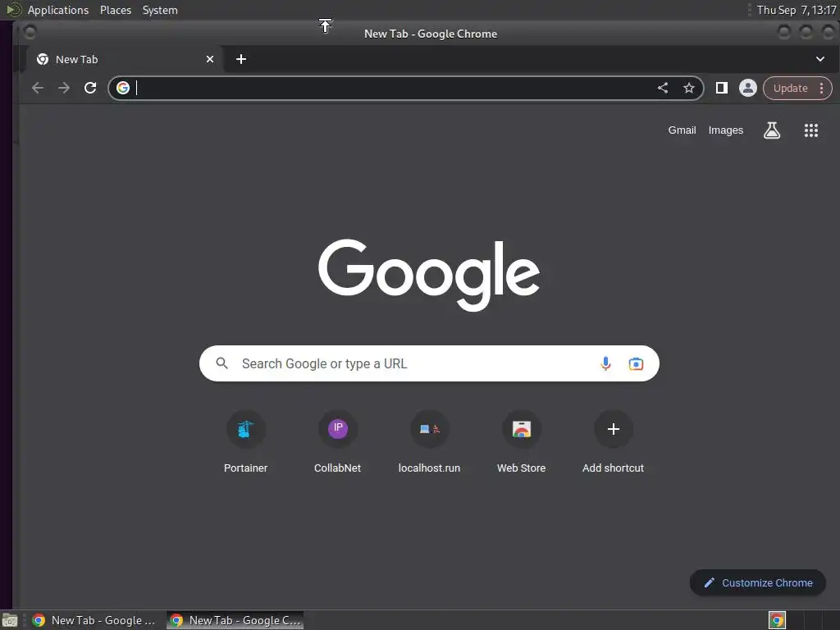Viewport: 840px width, 630px height.
Task: Expand the tab search chevron
Action: pyautogui.click(x=820, y=59)
